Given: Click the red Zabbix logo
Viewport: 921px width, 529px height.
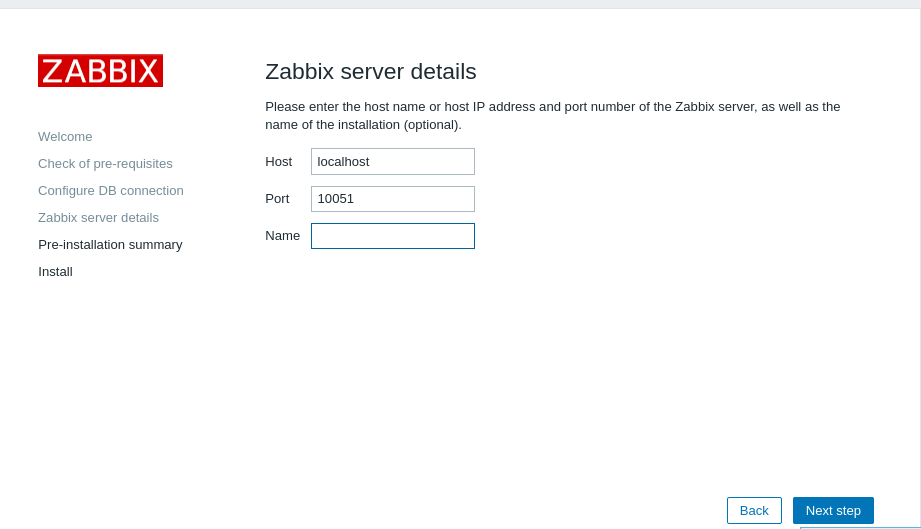Looking at the screenshot, I should pos(100,71).
